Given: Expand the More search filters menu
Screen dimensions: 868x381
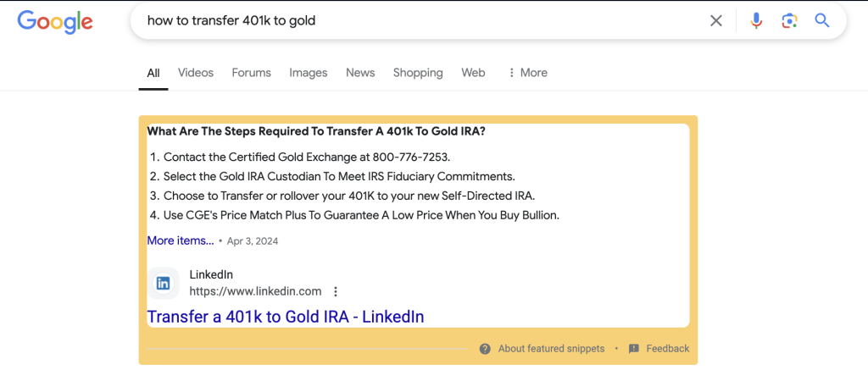Looking at the screenshot, I should tap(527, 73).
